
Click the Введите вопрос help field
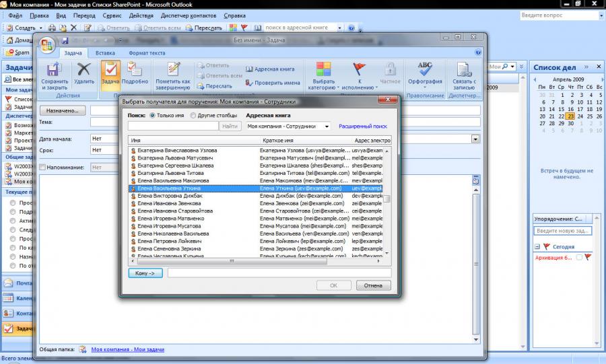point(560,15)
